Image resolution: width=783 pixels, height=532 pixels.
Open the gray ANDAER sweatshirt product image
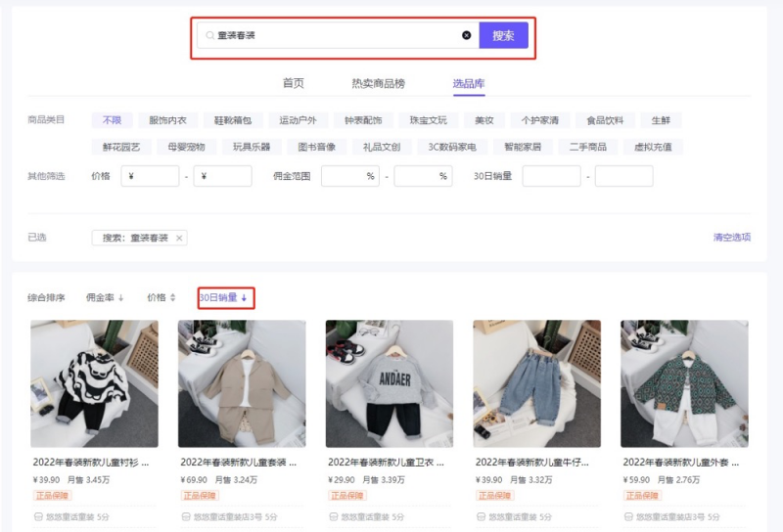(389, 383)
